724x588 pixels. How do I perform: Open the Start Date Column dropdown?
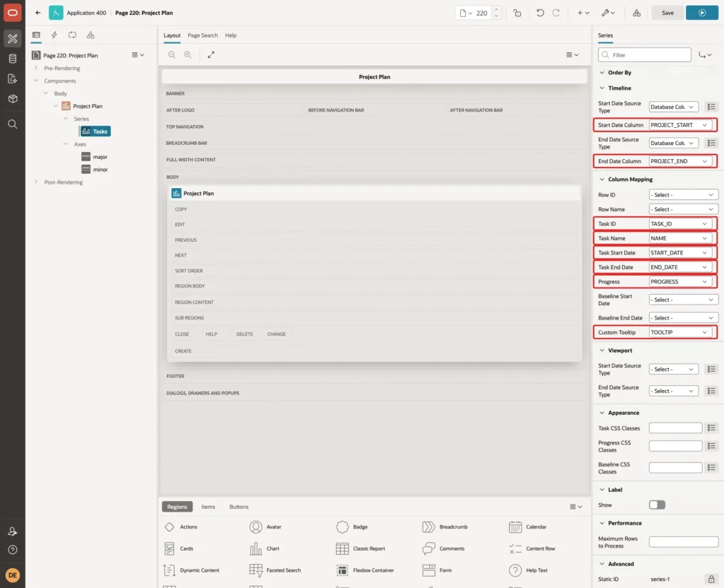[x=679, y=125]
